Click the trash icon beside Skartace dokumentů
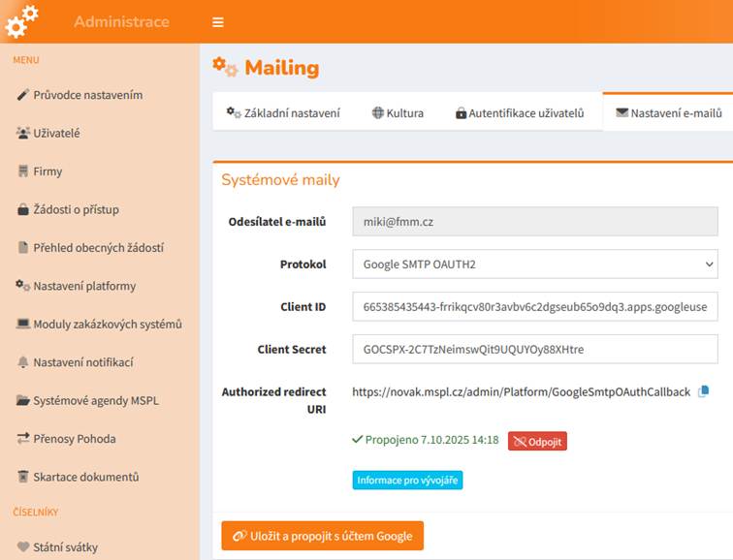The width and height of the screenshot is (733, 560). click(x=23, y=477)
